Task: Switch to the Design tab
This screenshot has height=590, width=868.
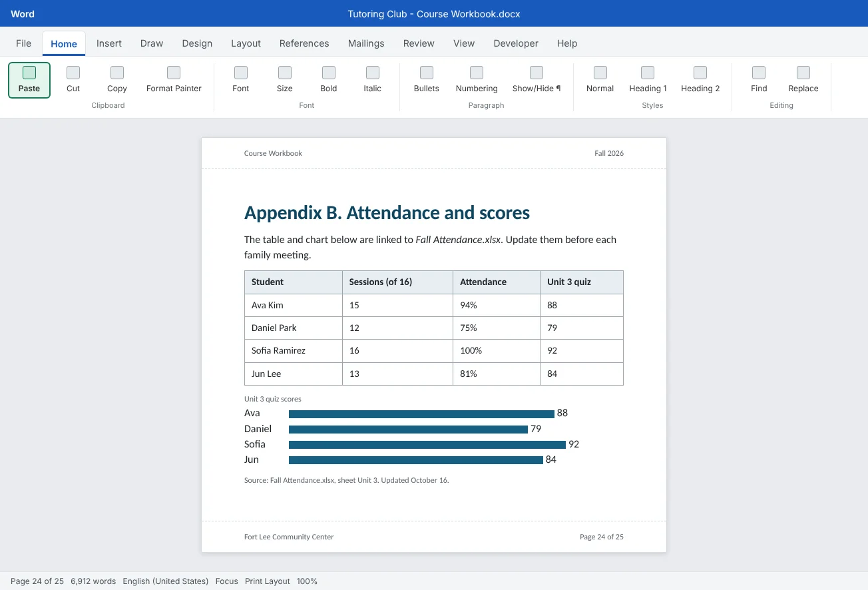Action: coord(197,43)
